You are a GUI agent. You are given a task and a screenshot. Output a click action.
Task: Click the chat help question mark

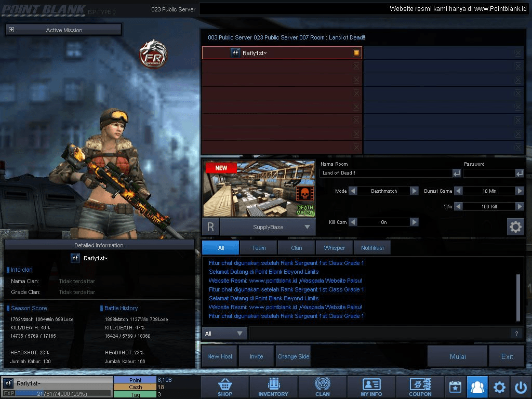(516, 334)
